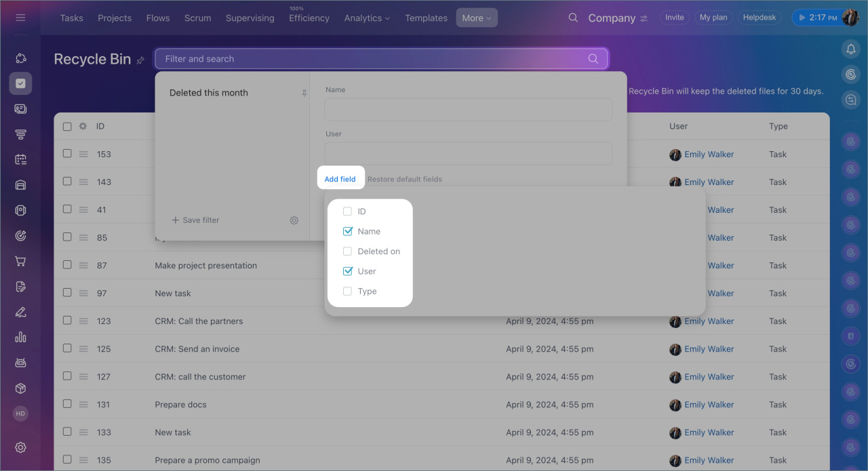
Task: Open settings gear in left sidebar
Action: tap(20, 447)
